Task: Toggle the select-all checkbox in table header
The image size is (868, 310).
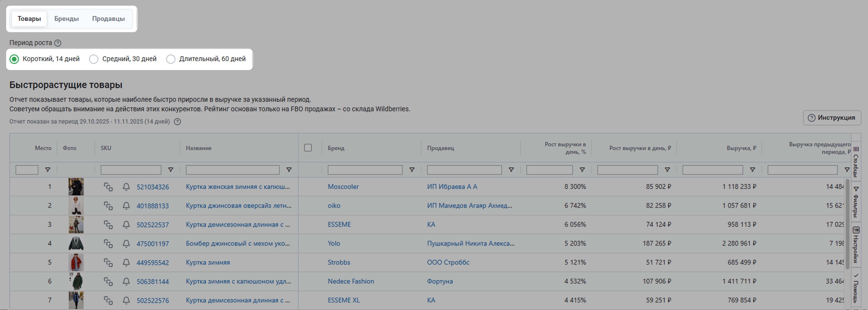Action: [308, 148]
